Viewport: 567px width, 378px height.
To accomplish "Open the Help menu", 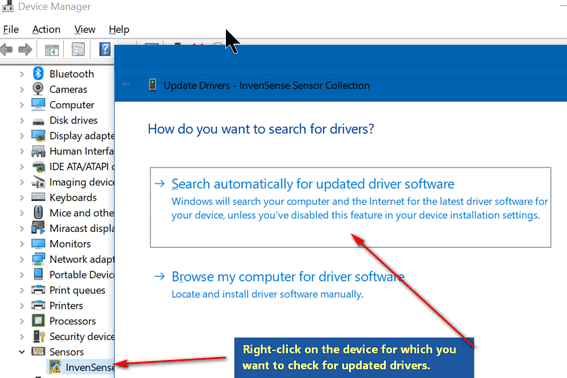I will pos(119,30).
